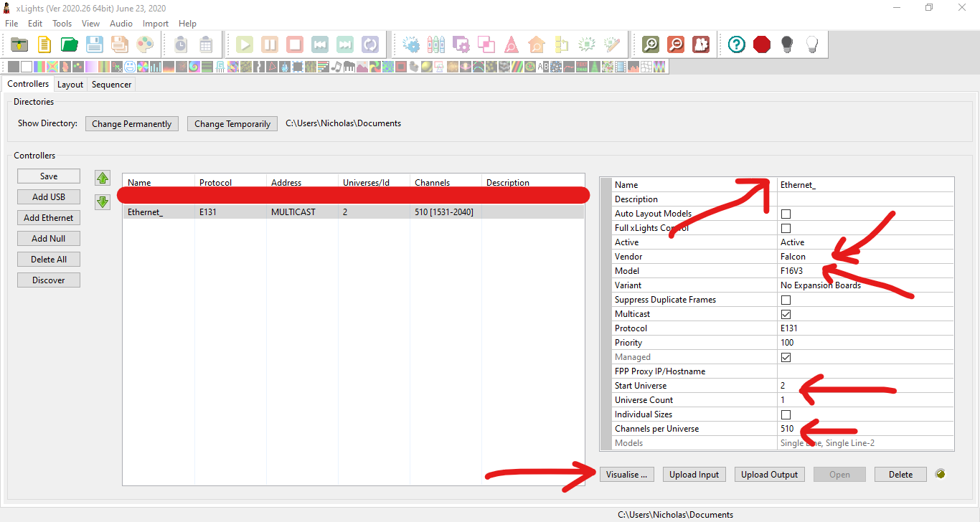
Task: Select the Ethernet_ controller row
Action: 354,212
